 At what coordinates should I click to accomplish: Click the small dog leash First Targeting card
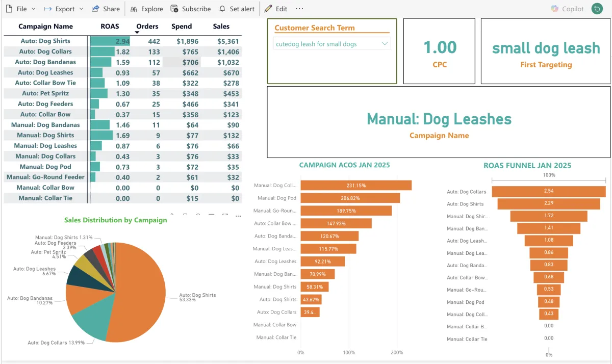click(x=546, y=51)
